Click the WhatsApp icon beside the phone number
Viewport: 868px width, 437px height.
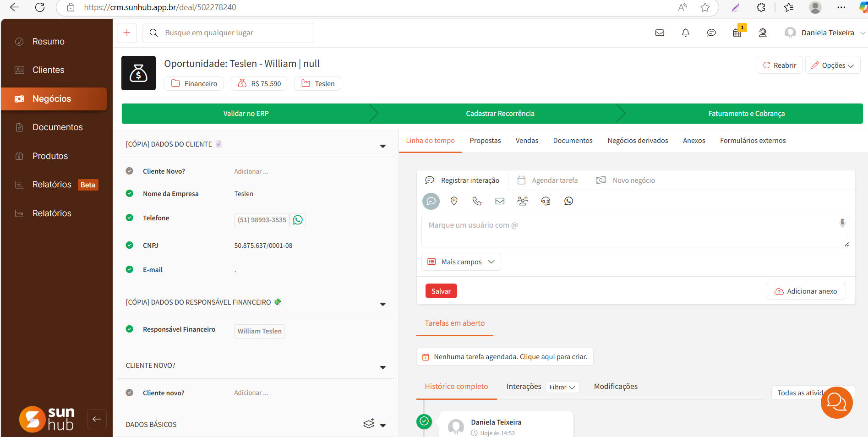(298, 220)
